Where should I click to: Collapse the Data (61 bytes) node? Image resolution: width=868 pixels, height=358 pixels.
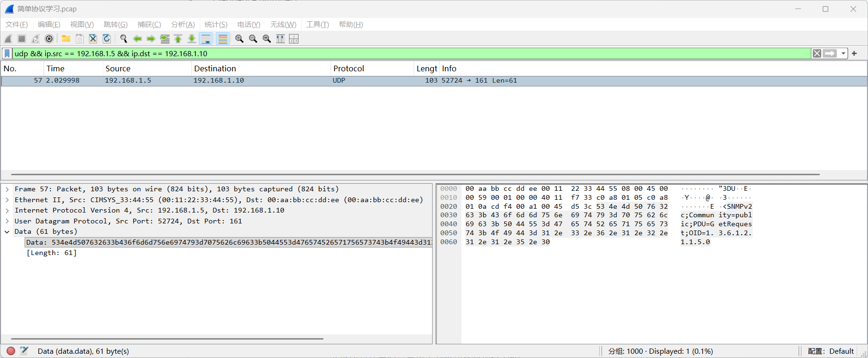(x=7, y=231)
